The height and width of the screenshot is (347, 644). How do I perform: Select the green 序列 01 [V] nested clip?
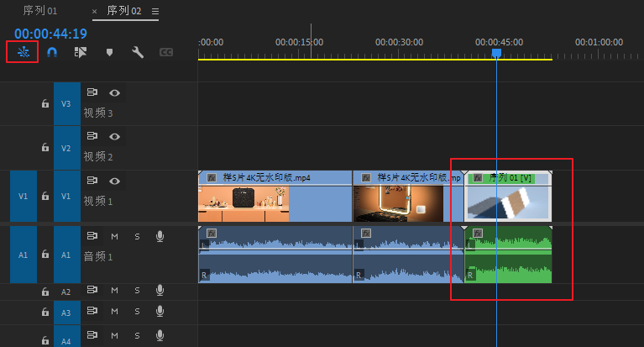click(x=508, y=202)
